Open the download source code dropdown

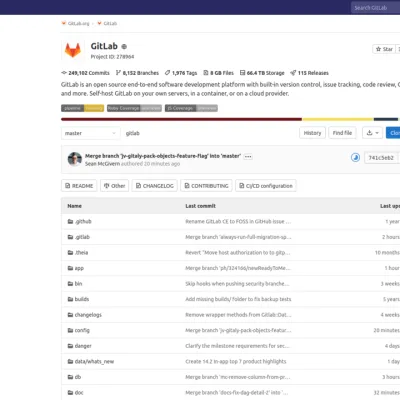click(x=373, y=133)
